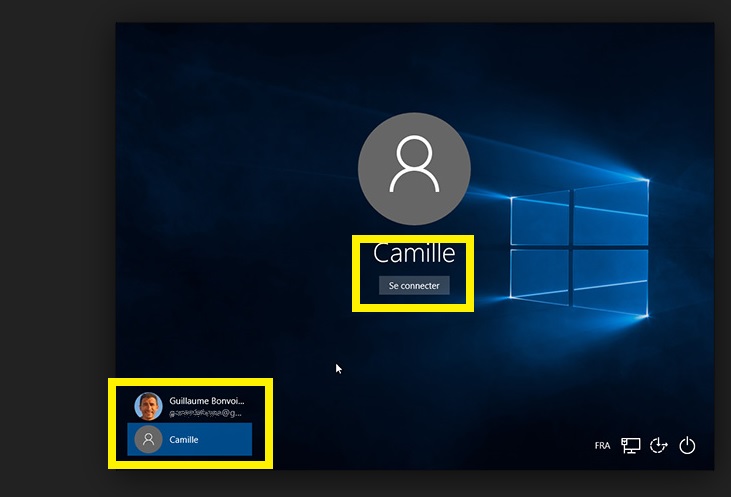Open the power options icon
Image resolution: width=731 pixels, height=497 pixels.
tap(687, 446)
